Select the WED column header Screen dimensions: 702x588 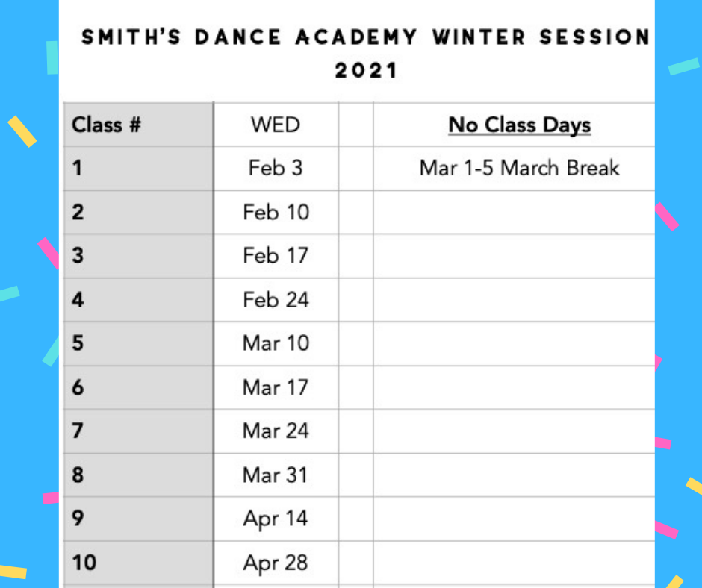tap(276, 125)
